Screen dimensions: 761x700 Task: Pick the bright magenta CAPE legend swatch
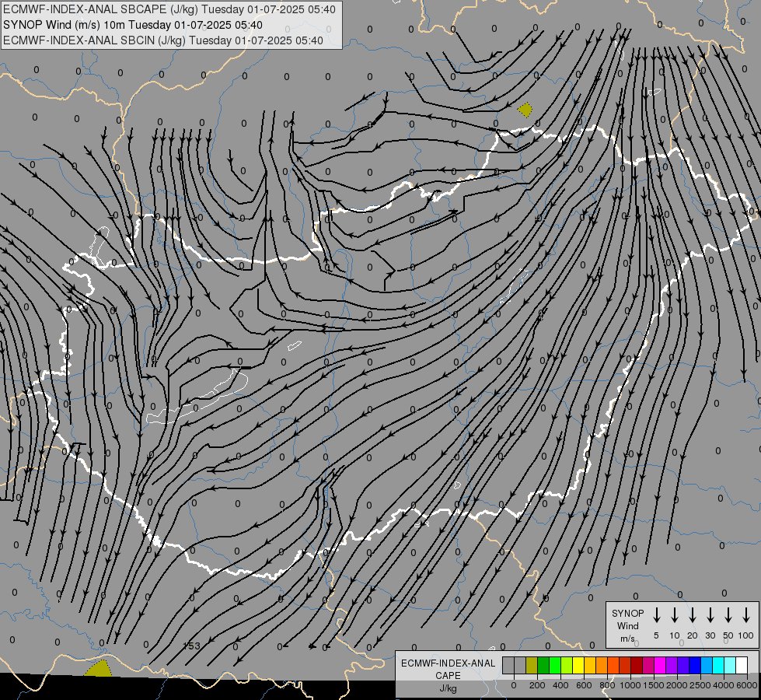[x=660, y=665]
